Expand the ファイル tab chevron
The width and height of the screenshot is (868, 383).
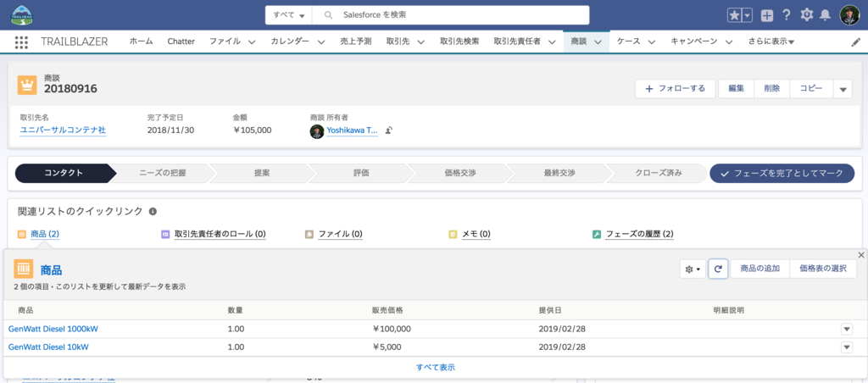tap(251, 42)
